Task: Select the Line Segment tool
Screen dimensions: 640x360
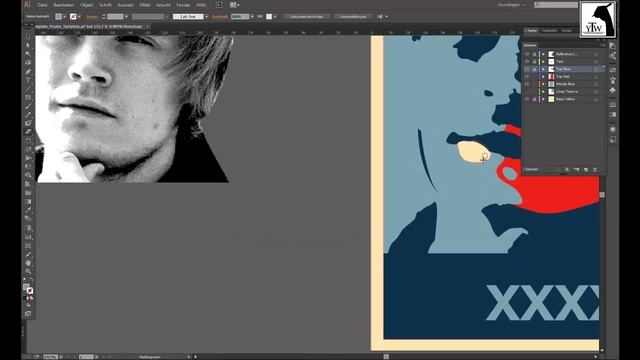Action: pos(28,89)
